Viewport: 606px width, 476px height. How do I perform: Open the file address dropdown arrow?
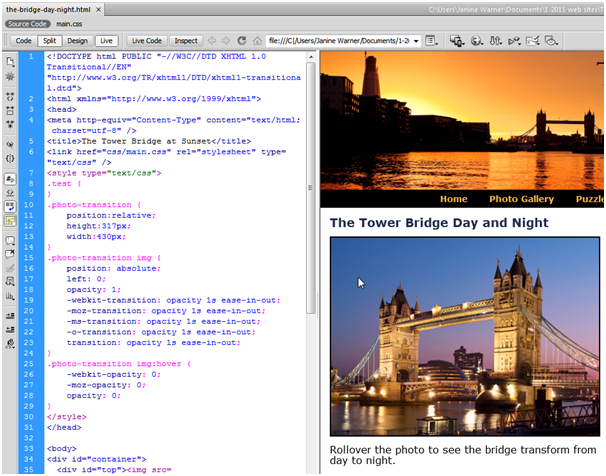click(415, 41)
